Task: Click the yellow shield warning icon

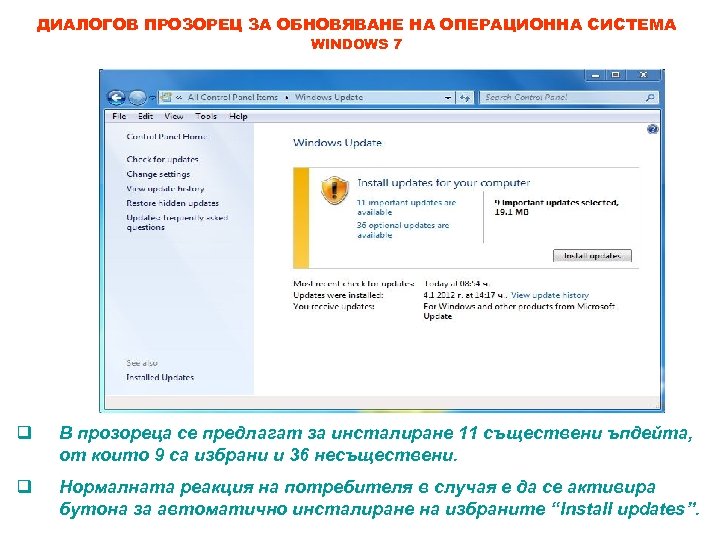Action: tap(334, 190)
